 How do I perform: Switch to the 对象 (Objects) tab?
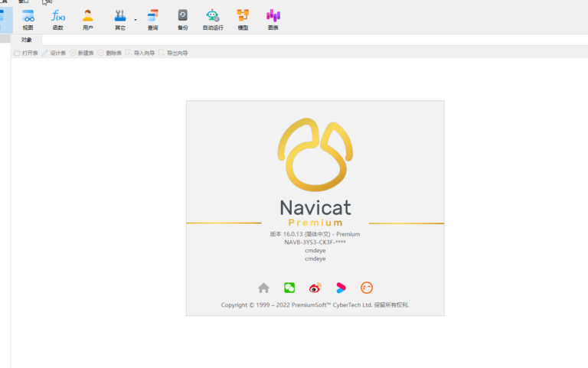(26, 40)
